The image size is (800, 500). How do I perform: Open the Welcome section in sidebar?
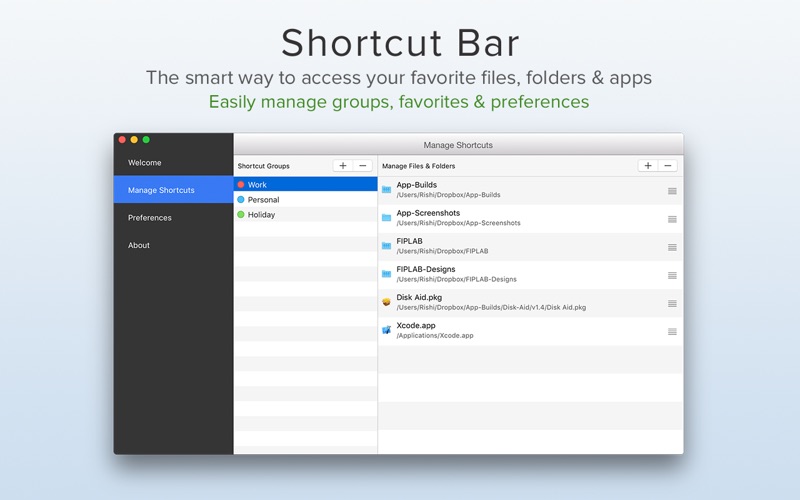(173, 163)
